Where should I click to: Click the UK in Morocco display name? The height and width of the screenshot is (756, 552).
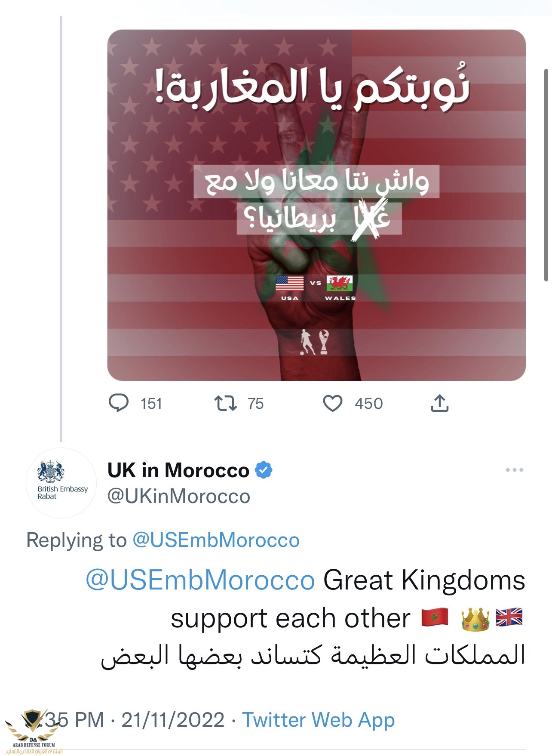(178, 470)
